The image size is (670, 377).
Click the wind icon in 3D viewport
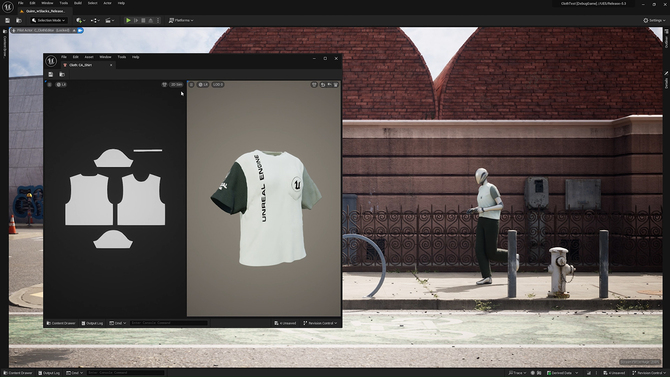click(329, 85)
